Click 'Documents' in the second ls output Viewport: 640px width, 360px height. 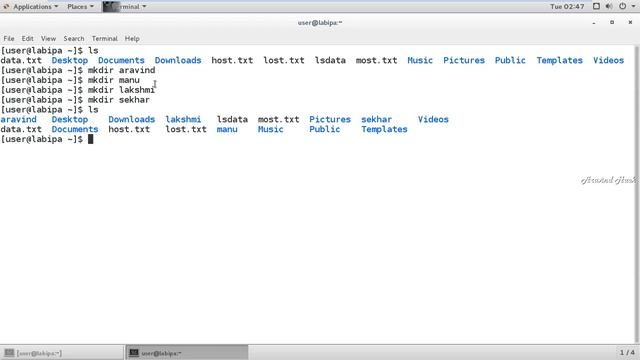click(x=75, y=129)
